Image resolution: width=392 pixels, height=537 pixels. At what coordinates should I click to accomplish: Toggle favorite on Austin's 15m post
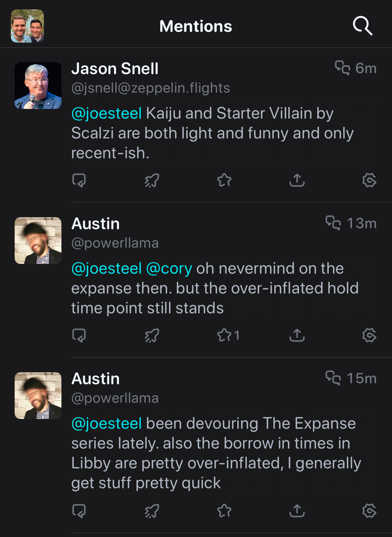pyautogui.click(x=225, y=511)
